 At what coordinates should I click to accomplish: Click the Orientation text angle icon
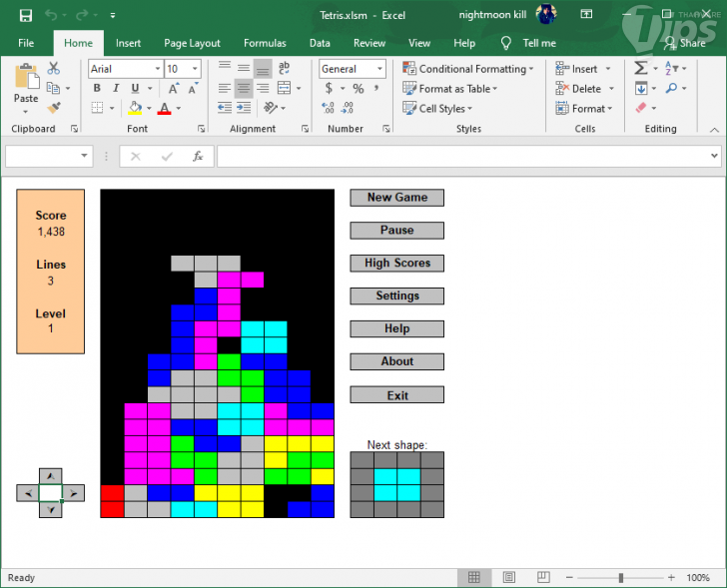(x=271, y=108)
